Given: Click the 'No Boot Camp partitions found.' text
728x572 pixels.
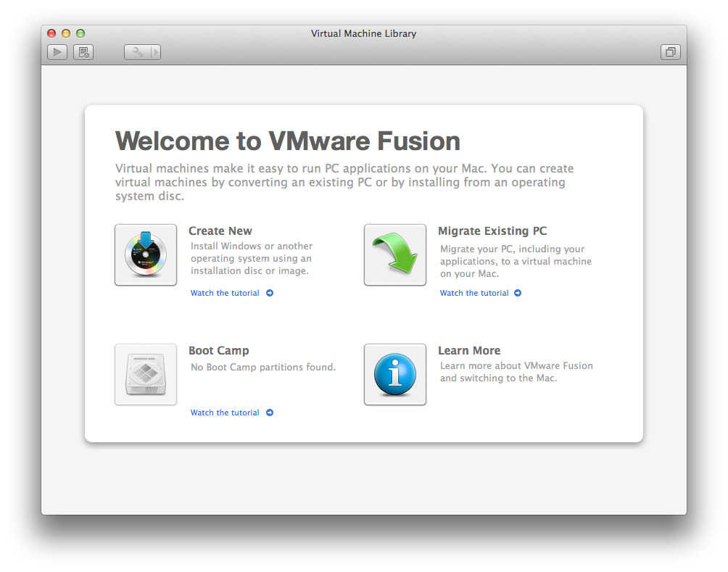Looking at the screenshot, I should (x=262, y=368).
